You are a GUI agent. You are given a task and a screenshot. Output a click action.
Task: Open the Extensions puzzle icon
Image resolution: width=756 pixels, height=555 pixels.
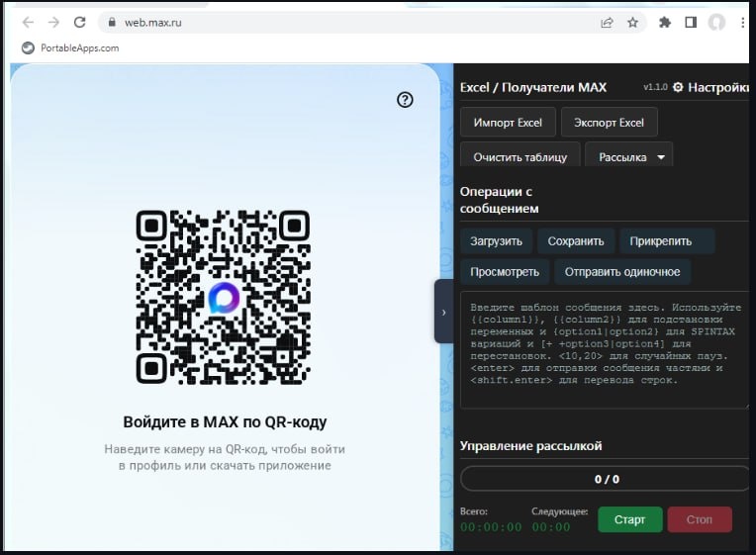[x=665, y=22]
